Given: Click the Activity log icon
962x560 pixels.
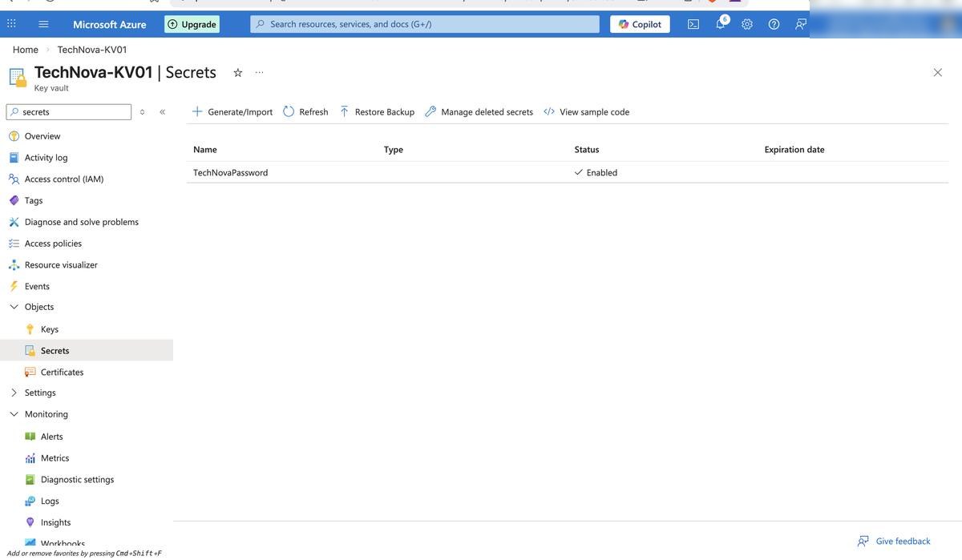Looking at the screenshot, I should pyautogui.click(x=14, y=158).
